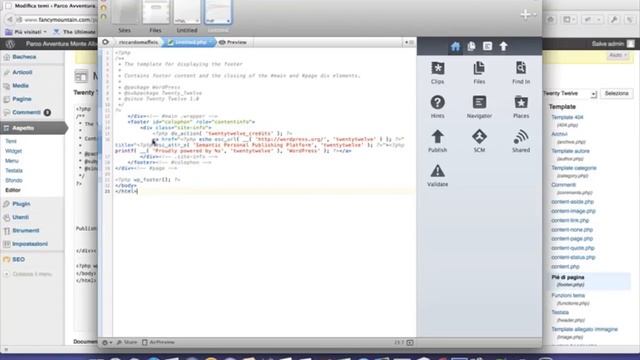Open the Places tool
Screen dimensions: 640x360
pos(521,107)
